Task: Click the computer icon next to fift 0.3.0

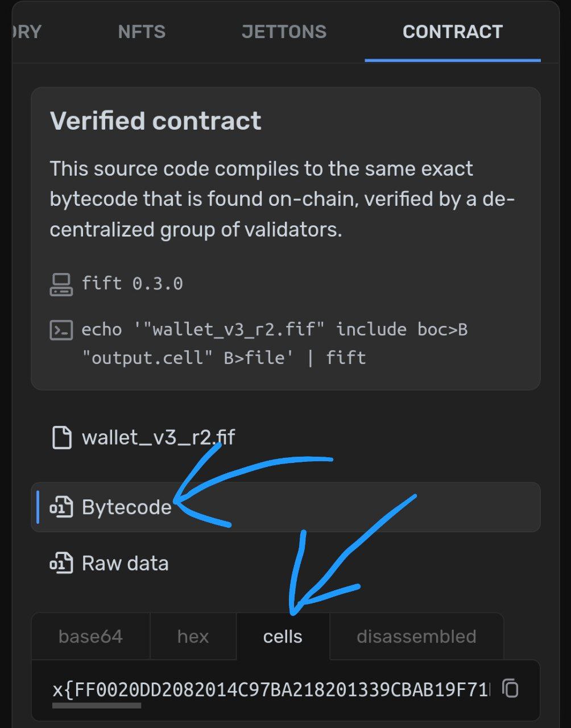Action: click(x=61, y=284)
